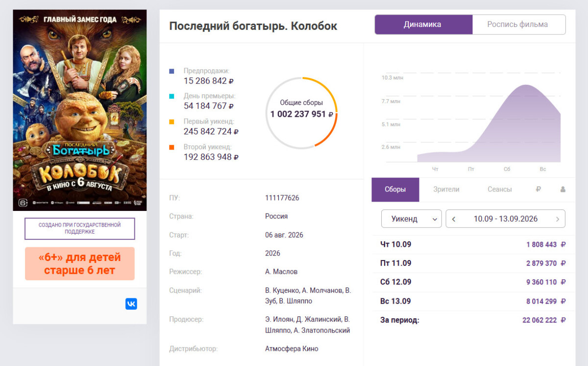Open the Сеансы tab
Screen dimensions: 588x366
pos(500,189)
